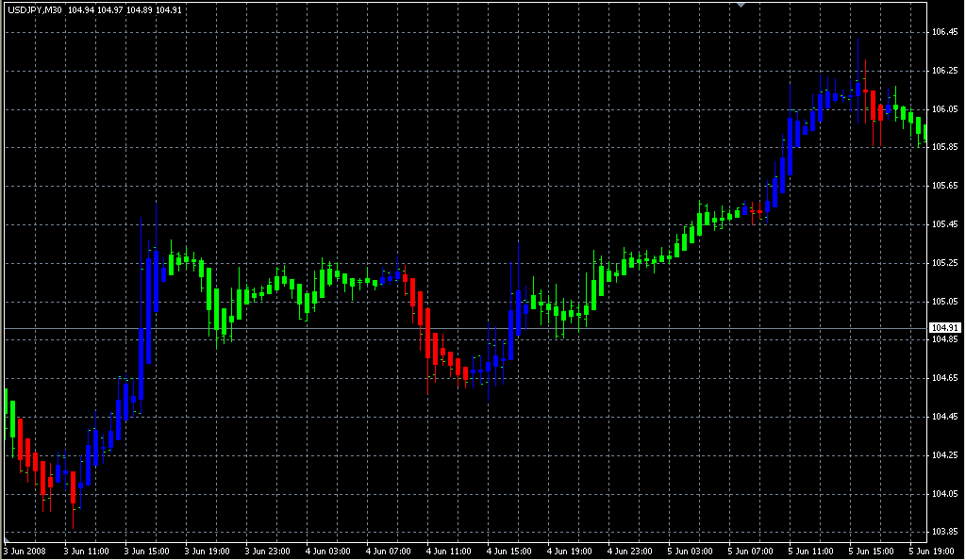Click the 106.25 price axis label

coord(945,71)
